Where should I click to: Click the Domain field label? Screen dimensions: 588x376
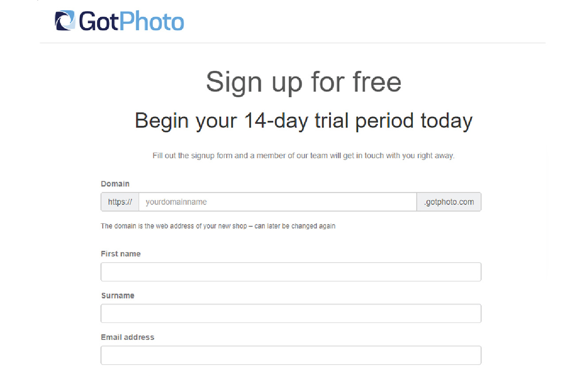[115, 184]
